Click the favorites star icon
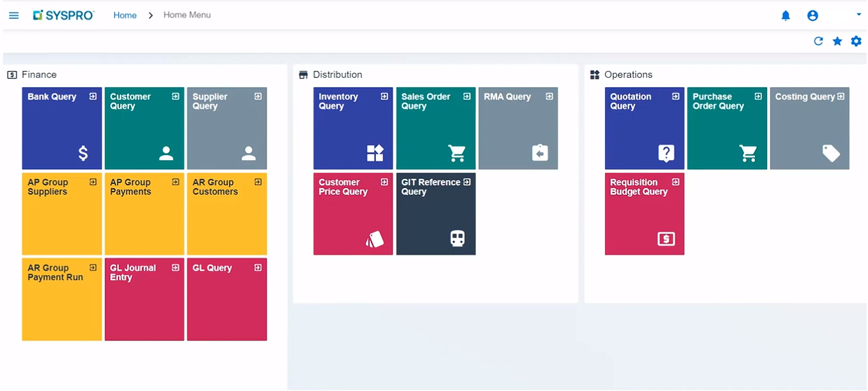Screen dimensions: 868x391 click(x=837, y=41)
